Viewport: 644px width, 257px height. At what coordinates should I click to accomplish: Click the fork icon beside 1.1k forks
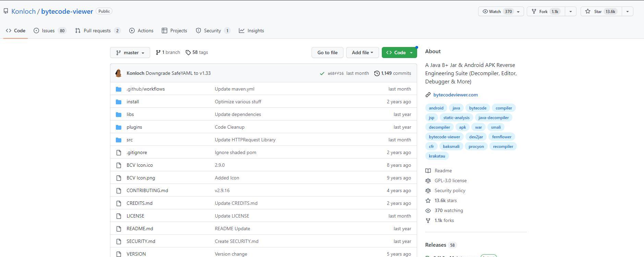[428, 221]
